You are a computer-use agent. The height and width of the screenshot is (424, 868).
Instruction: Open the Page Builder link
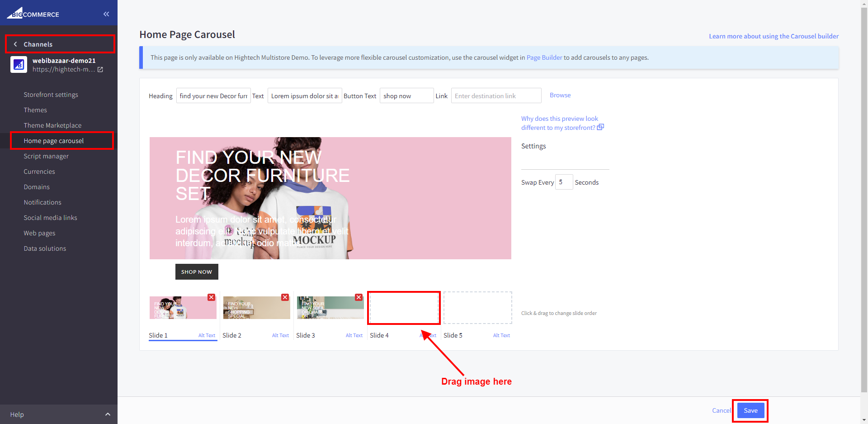(x=544, y=57)
